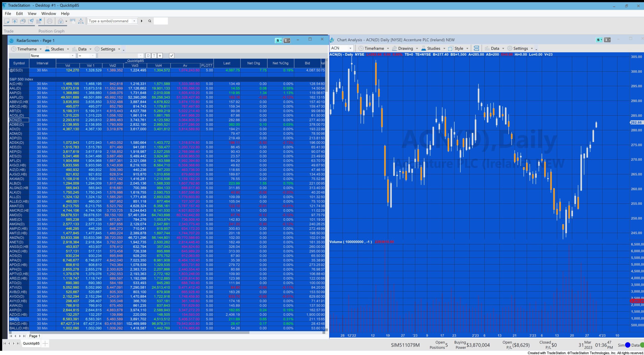The width and height of the screenshot is (644, 355).
Task: Click the stacked panels icon in Chart Analysis toolbar
Action: (x=476, y=48)
